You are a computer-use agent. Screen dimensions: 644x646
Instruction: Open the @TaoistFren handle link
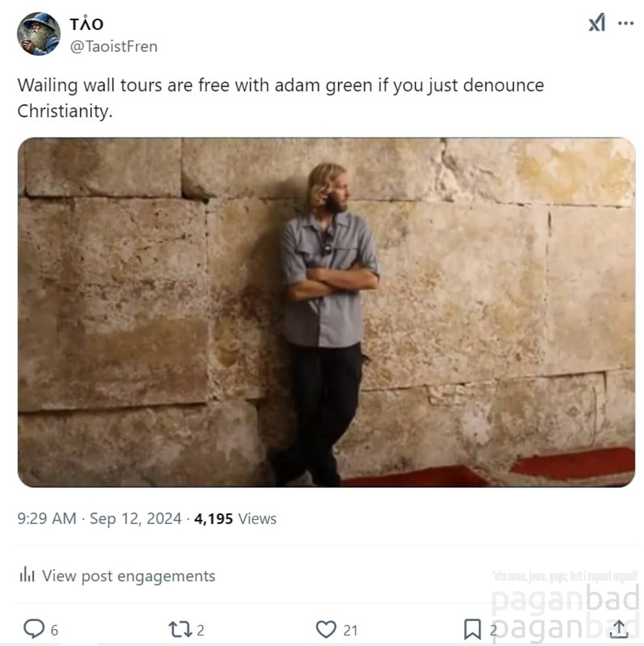[114, 46]
